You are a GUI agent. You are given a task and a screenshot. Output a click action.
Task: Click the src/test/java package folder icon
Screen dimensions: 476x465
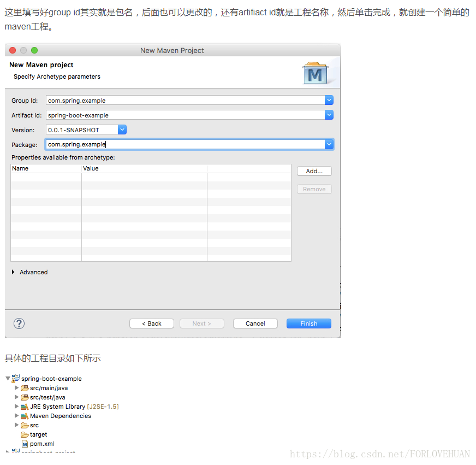click(25, 397)
